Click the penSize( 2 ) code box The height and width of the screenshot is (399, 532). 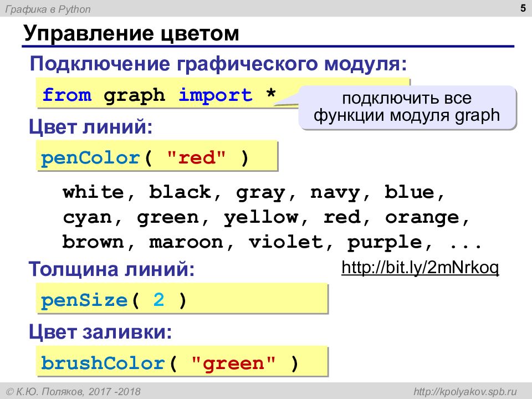(x=182, y=298)
